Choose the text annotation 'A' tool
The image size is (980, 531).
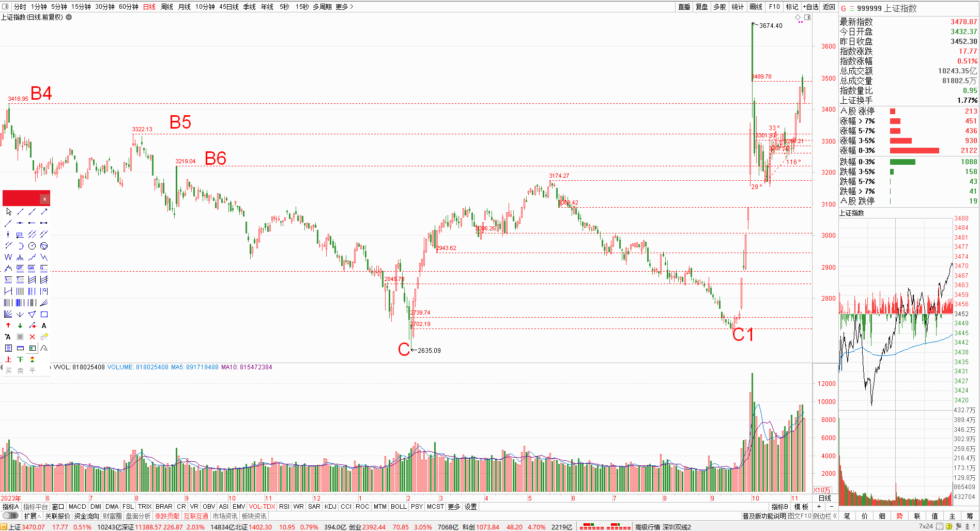pyautogui.click(x=44, y=325)
